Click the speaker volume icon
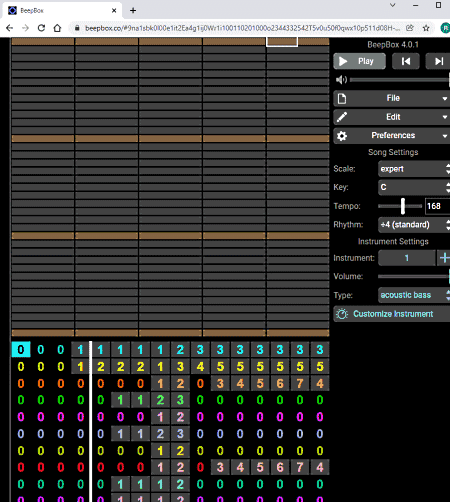450x502 pixels. 341,80
